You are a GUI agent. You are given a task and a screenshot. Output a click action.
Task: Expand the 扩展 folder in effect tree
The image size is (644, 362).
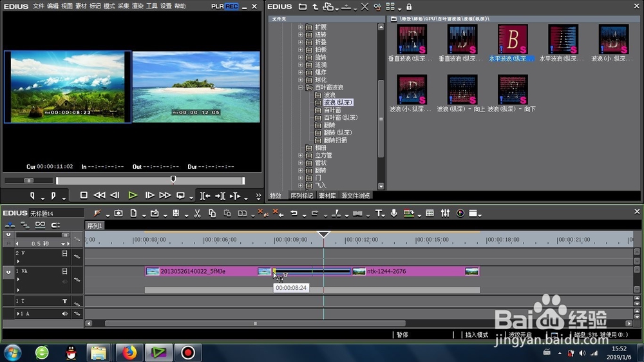[300, 27]
